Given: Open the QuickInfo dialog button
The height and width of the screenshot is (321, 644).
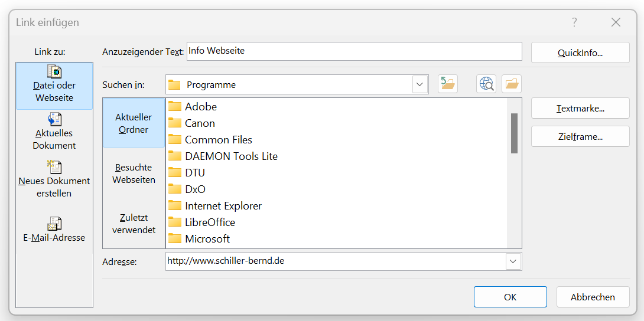Looking at the screenshot, I should pyautogui.click(x=580, y=53).
